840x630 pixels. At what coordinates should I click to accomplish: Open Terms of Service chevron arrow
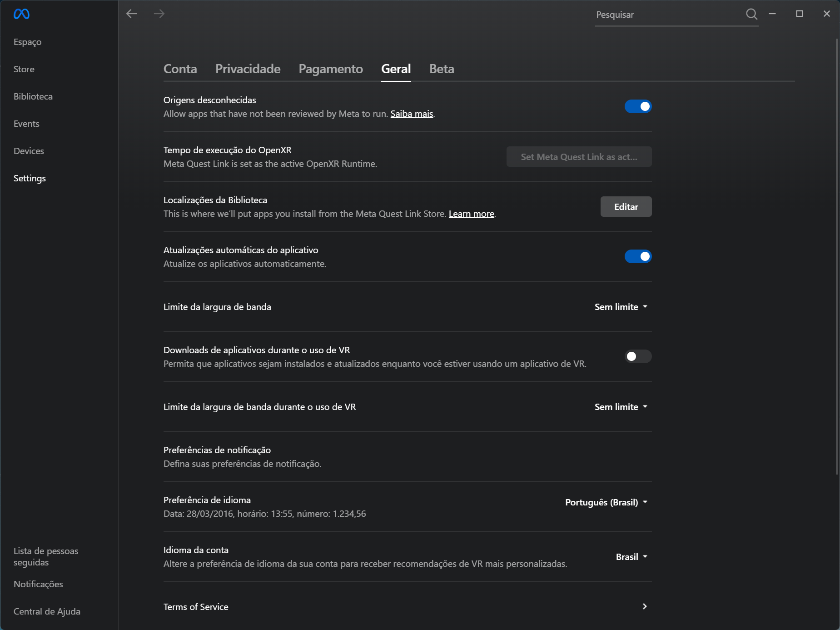coord(645,606)
